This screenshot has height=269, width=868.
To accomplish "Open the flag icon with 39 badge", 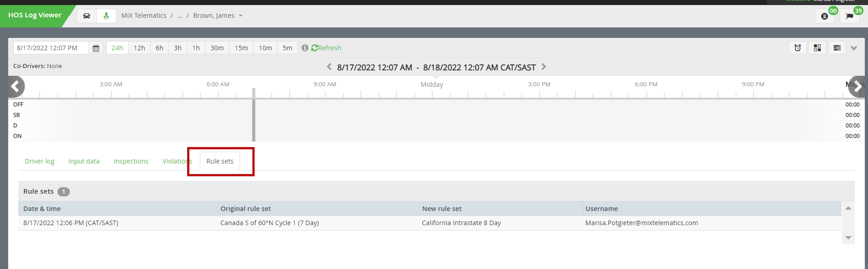I will coord(850,16).
